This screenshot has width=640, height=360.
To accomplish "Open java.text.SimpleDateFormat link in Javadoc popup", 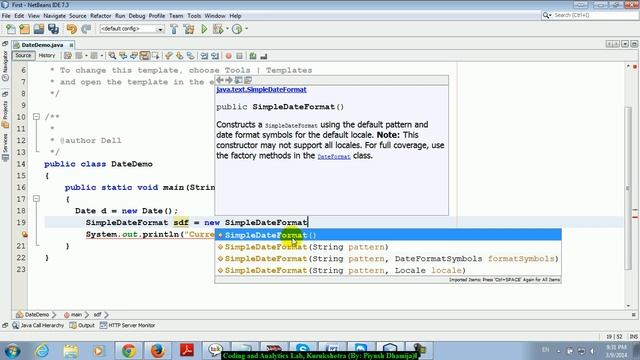I will click(261, 90).
